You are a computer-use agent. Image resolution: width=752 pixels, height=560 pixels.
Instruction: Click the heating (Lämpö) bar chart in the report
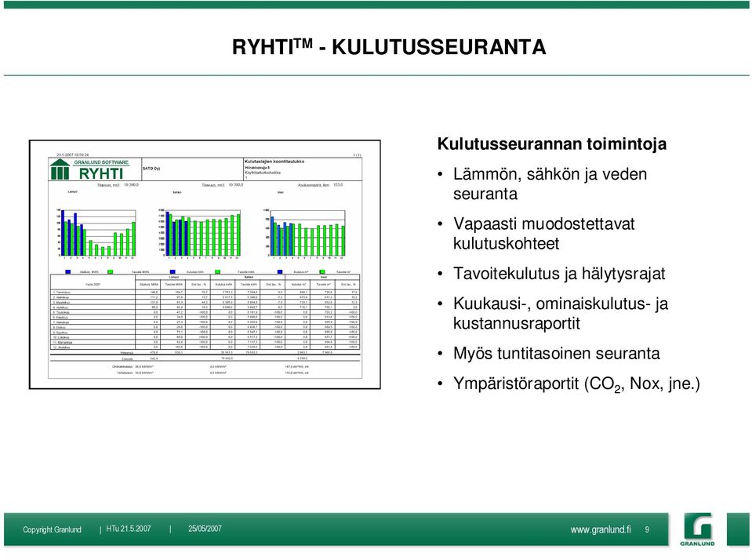click(x=96, y=233)
